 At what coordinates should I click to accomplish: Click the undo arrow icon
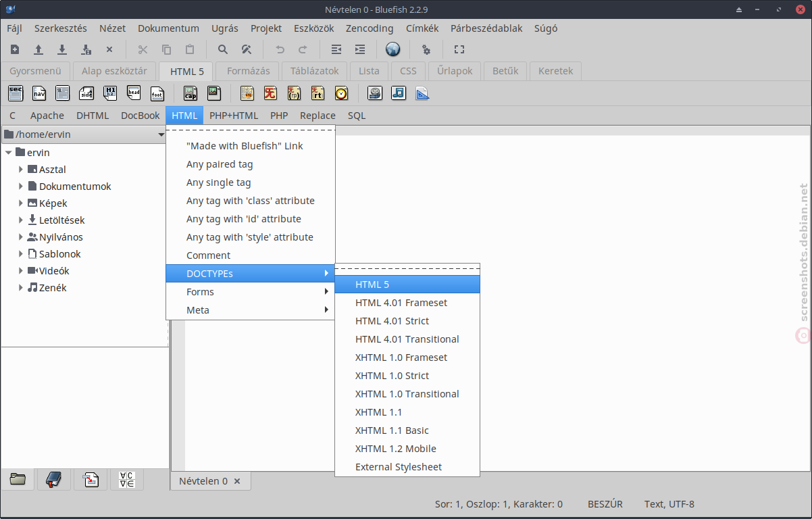coord(280,49)
